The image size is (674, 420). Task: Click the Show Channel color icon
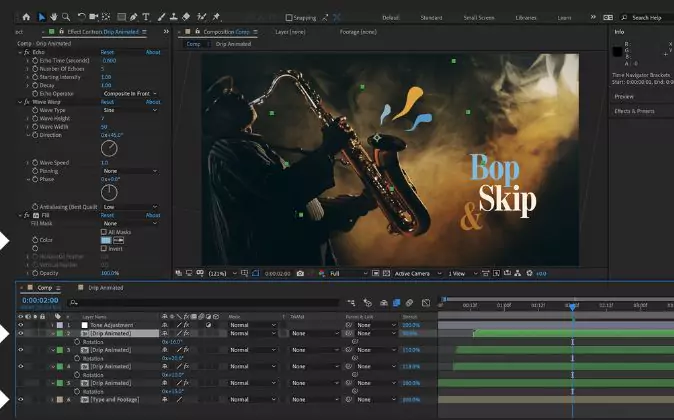[322, 273]
